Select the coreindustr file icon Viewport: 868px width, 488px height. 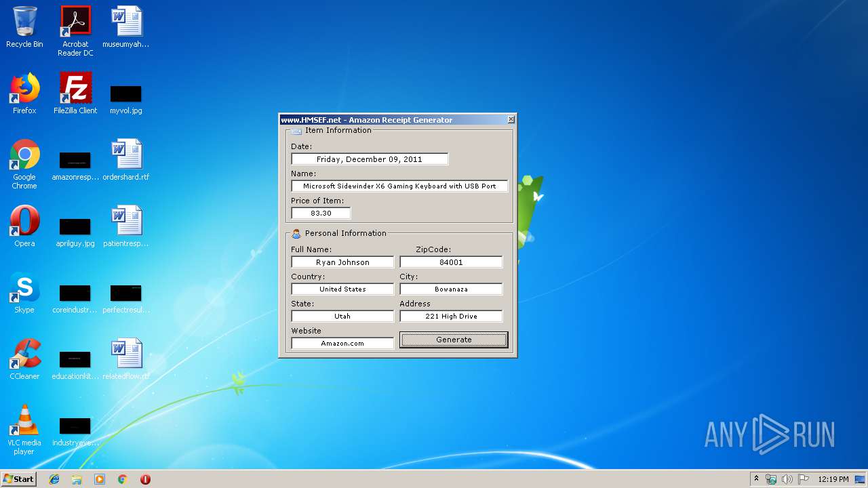pyautogui.click(x=75, y=298)
